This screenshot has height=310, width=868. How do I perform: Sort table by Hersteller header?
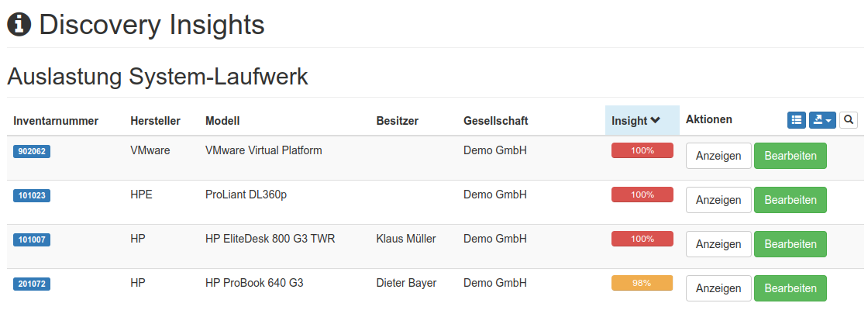coord(155,121)
